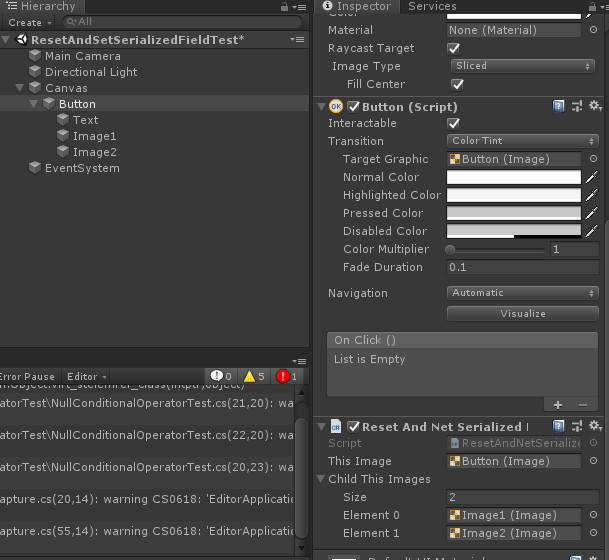Open object picker for Material field
Screen dimensions: 609x560
coord(593,30)
